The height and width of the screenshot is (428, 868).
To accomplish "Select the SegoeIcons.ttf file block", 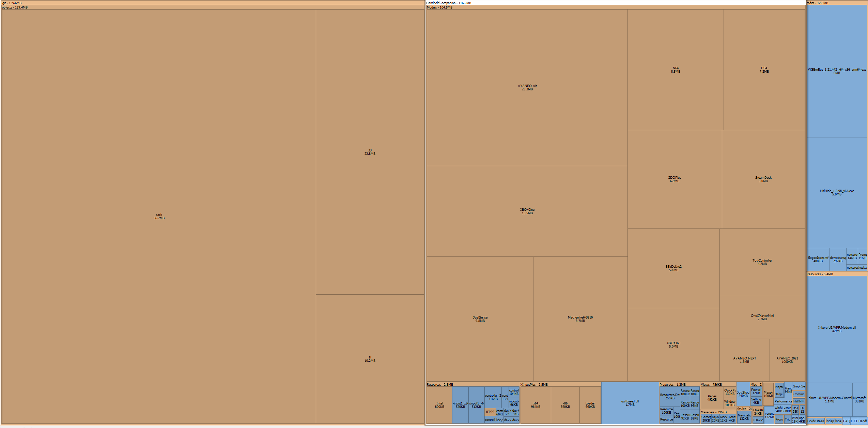I will (818, 259).
